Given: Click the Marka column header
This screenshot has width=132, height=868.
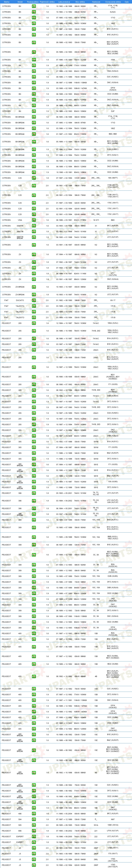Looking at the screenshot, I should click(x=6, y=2).
